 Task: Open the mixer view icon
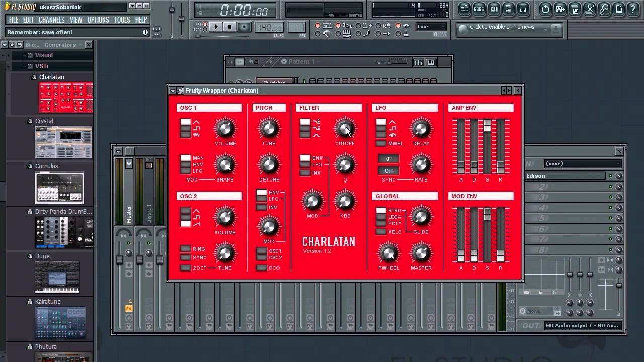click(x=523, y=9)
